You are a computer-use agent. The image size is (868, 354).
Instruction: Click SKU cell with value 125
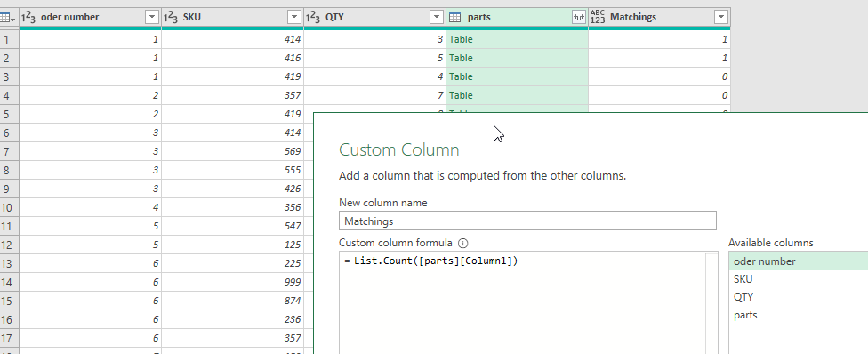click(232, 245)
